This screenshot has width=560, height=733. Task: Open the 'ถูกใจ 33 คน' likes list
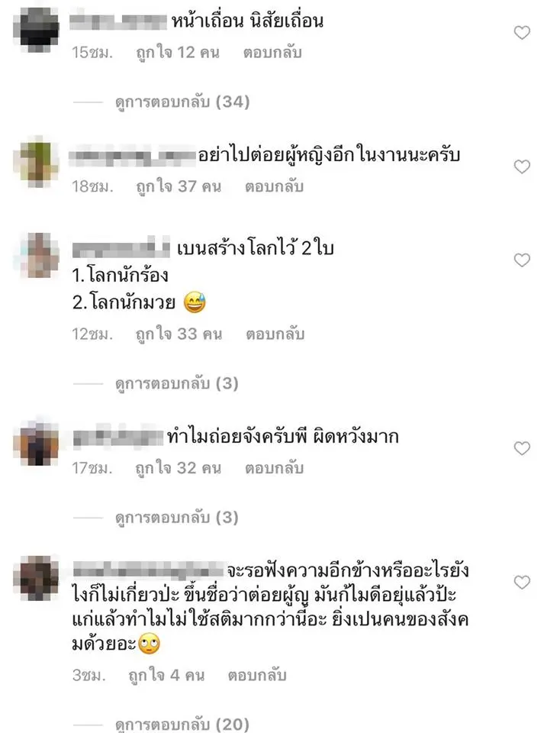coord(179,334)
